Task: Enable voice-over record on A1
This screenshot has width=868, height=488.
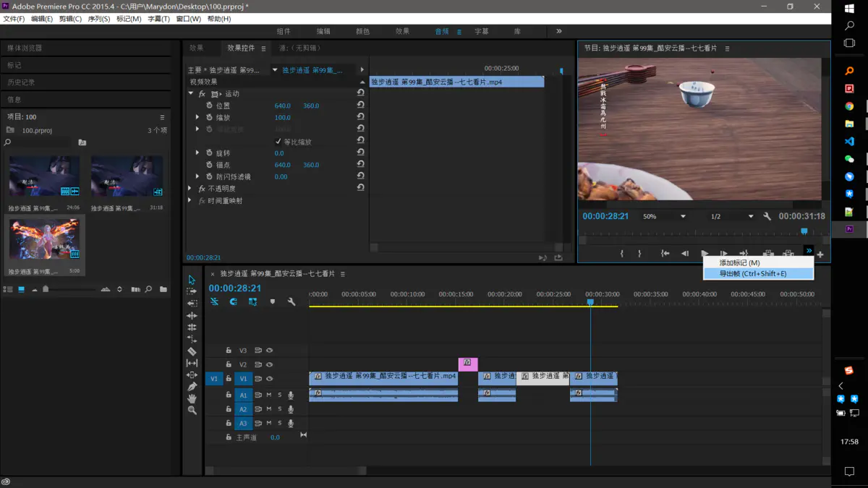Action: point(291,395)
